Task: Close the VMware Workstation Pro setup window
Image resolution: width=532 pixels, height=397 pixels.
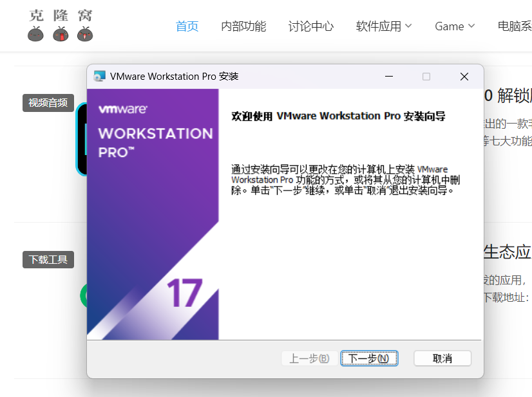Action: pyautogui.click(x=464, y=77)
